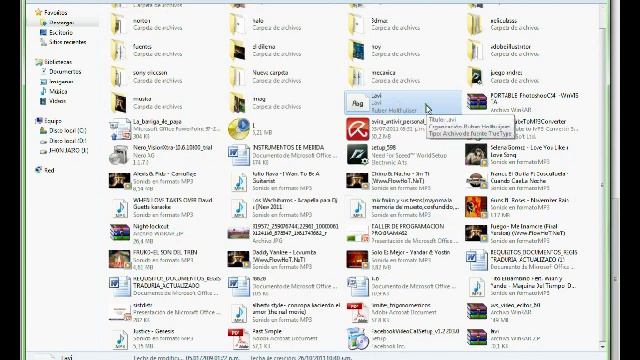The width and height of the screenshot is (640, 360).
Task: Select the Nero VisionXtra trial installer icon
Action: pyautogui.click(x=119, y=155)
